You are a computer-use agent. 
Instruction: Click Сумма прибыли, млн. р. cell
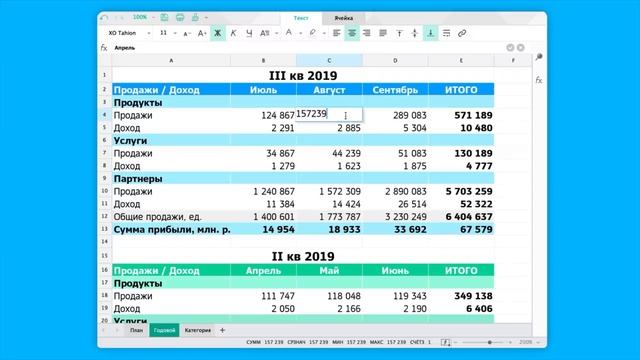[x=171, y=229]
